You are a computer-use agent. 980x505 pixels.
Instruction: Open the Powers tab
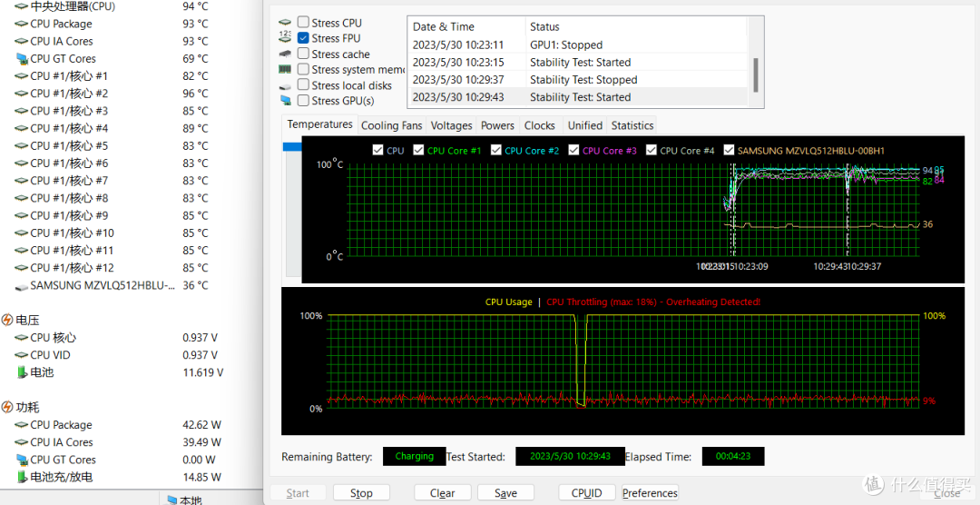pos(497,125)
